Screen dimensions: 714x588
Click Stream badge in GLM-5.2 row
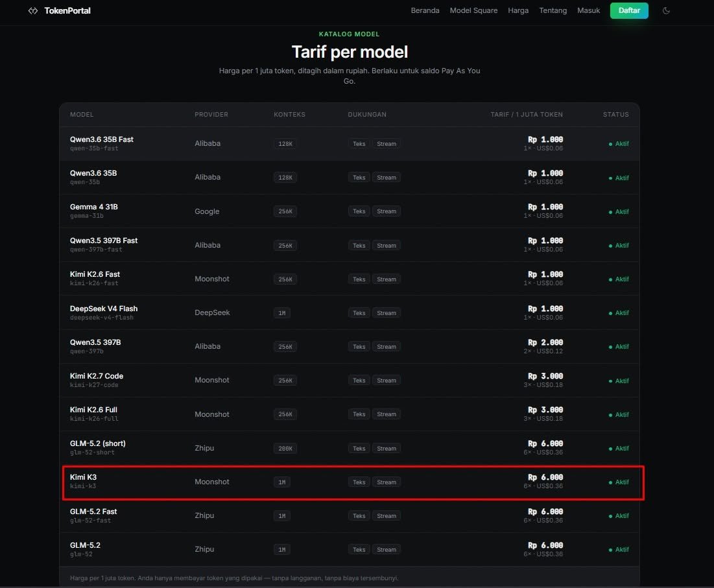[386, 549]
